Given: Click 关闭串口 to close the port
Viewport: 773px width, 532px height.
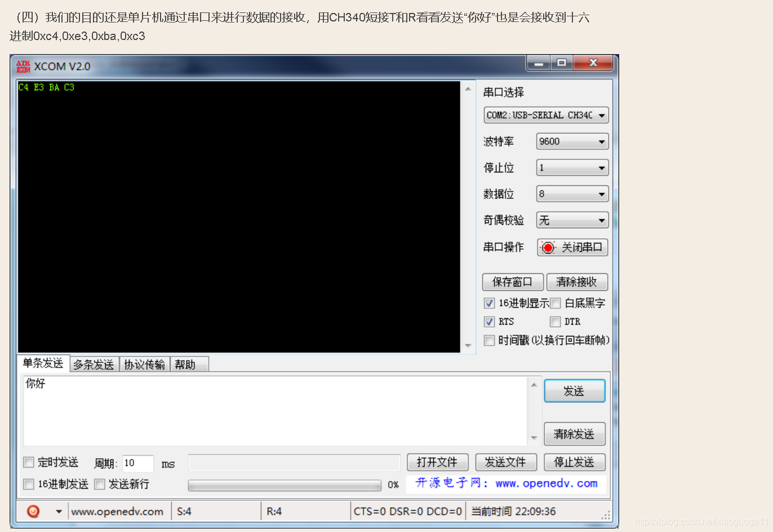Looking at the screenshot, I should [x=572, y=247].
